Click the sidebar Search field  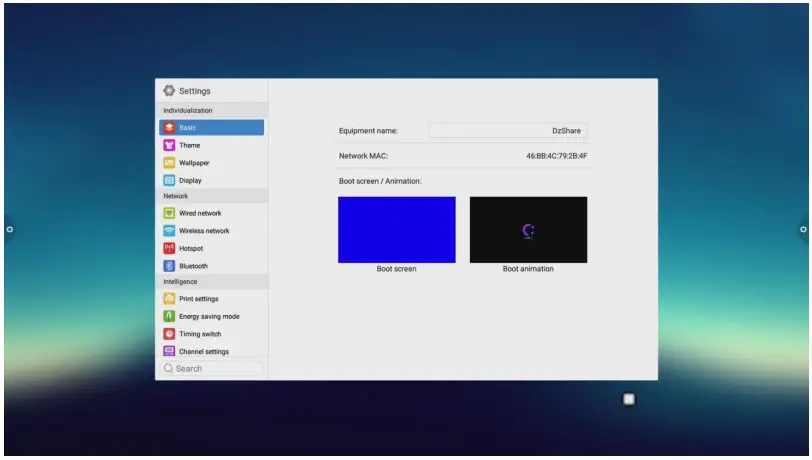click(x=212, y=369)
